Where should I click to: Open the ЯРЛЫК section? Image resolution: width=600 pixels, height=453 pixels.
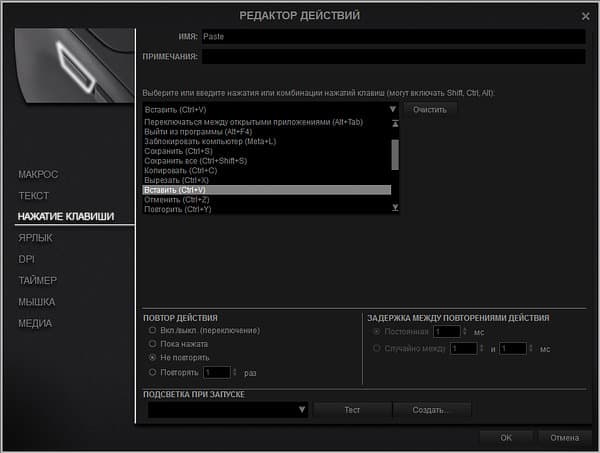[35, 238]
